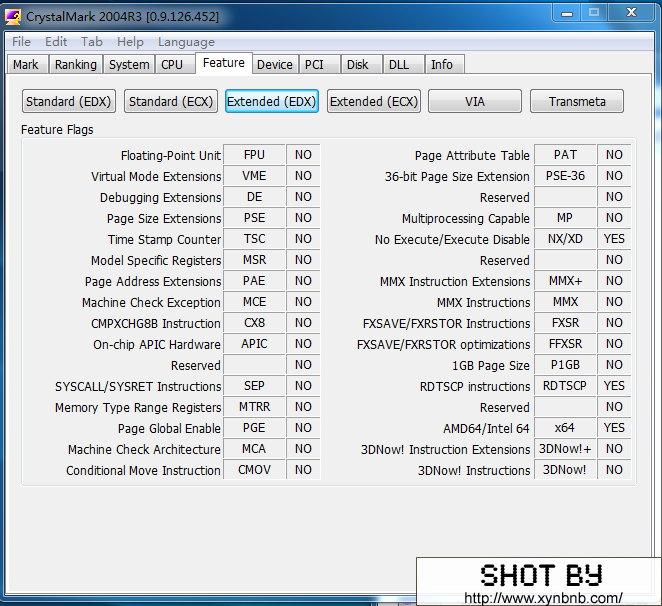Click the PAT cell
The width and height of the screenshot is (662, 606).
[565, 155]
